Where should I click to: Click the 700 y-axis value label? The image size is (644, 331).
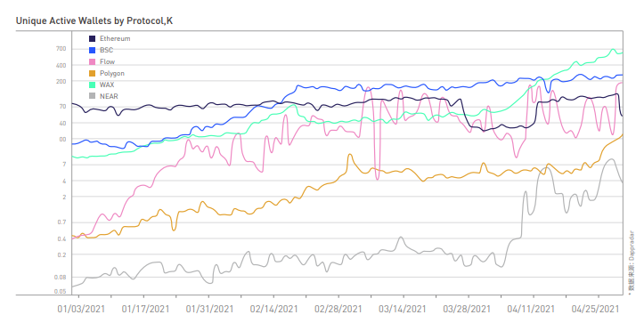click(x=61, y=49)
